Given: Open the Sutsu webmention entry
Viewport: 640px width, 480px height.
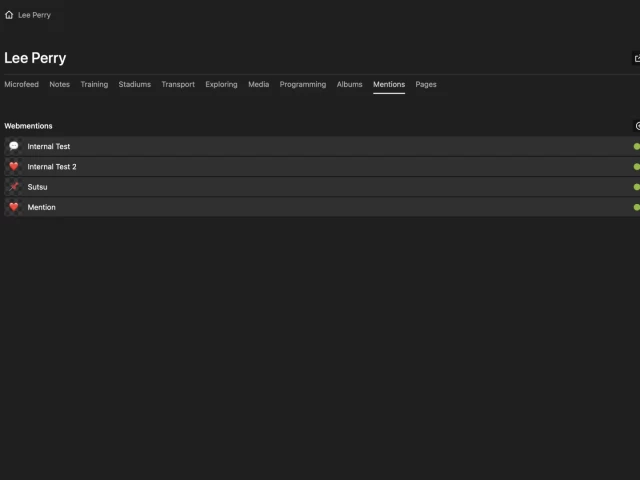Looking at the screenshot, I should point(38,187).
